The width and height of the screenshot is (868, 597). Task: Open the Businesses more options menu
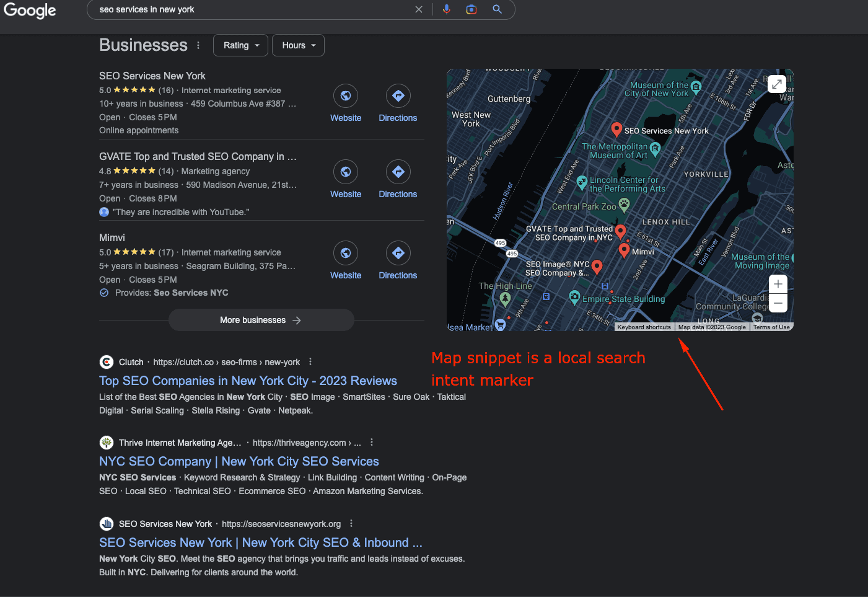(198, 45)
